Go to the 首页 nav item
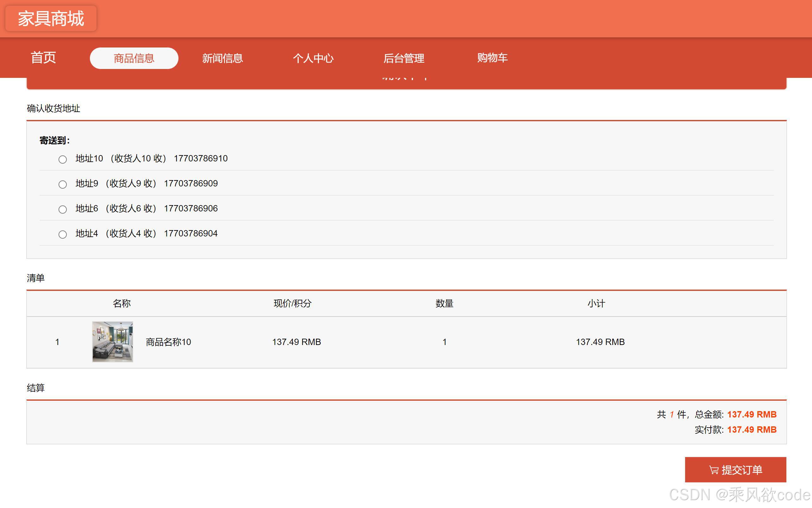The width and height of the screenshot is (812, 508). pyautogui.click(x=43, y=58)
